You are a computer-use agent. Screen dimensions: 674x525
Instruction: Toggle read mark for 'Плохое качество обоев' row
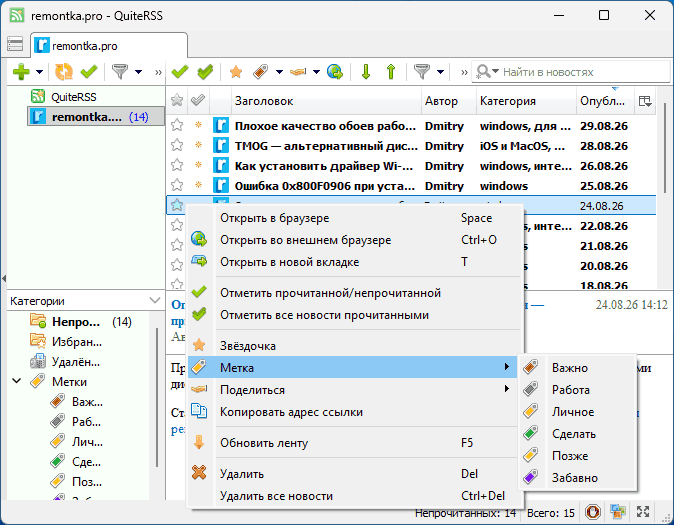click(x=198, y=125)
